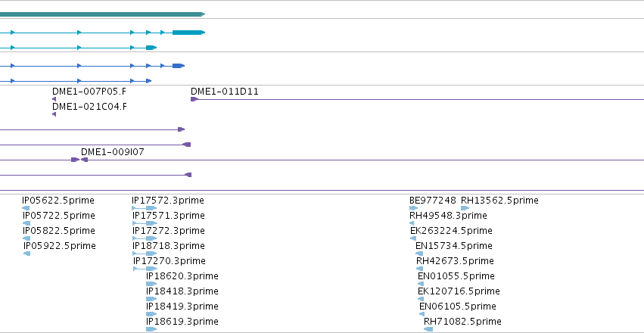This screenshot has width=644, height=333.
Task: Select the dark blue transcript terminal exon
Action: point(179,66)
